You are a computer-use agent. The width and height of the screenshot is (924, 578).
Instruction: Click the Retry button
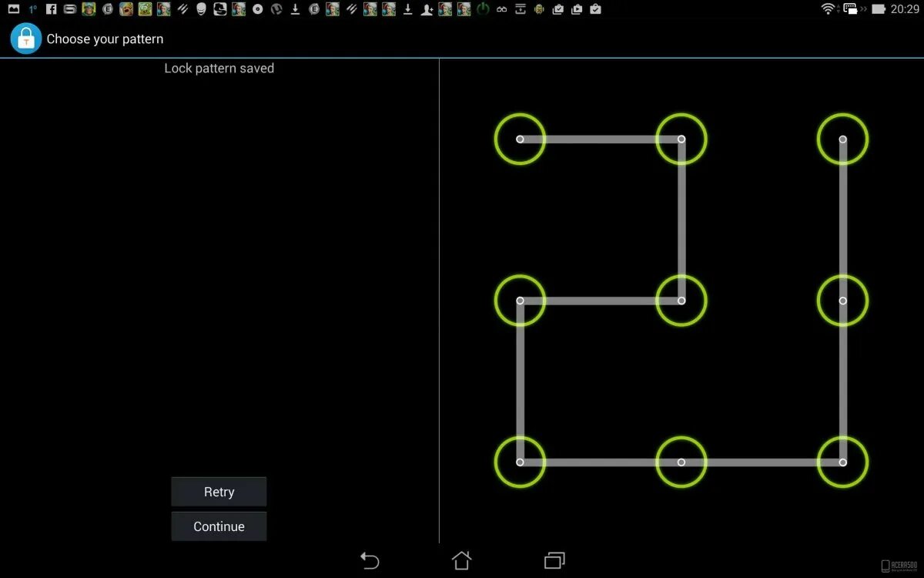219,492
